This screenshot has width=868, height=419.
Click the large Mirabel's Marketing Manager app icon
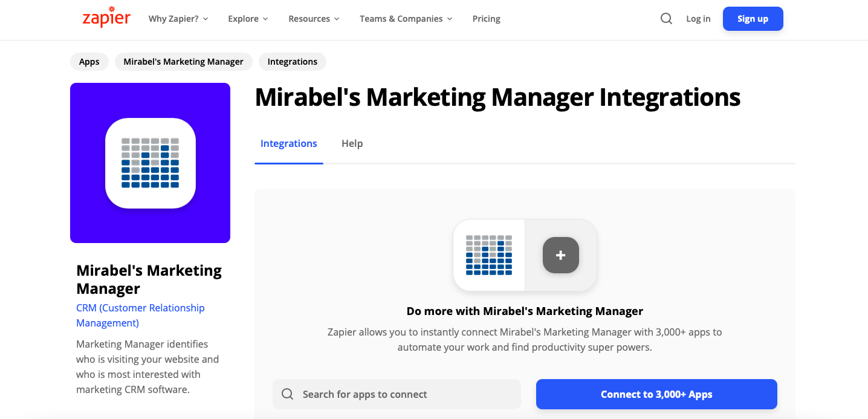(151, 163)
